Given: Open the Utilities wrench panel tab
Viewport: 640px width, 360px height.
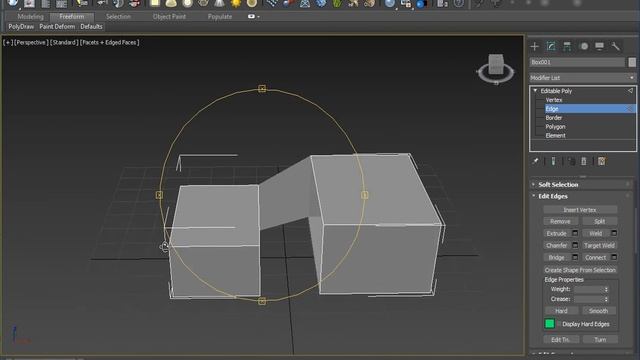Looking at the screenshot, I should (616, 47).
